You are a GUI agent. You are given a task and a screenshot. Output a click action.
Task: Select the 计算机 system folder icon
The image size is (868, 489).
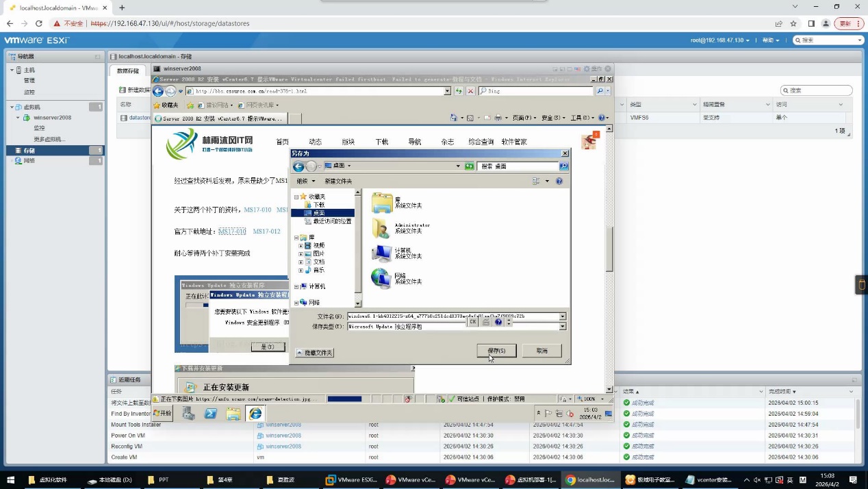tap(382, 253)
